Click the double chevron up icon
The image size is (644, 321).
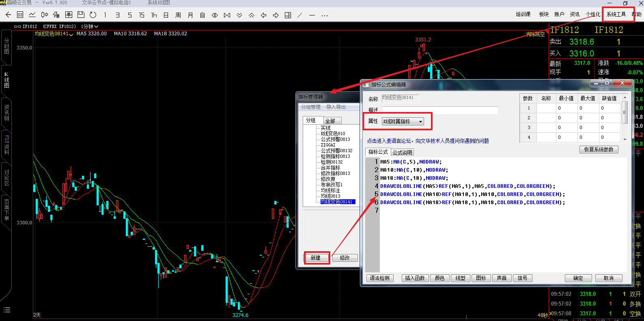click(252, 15)
